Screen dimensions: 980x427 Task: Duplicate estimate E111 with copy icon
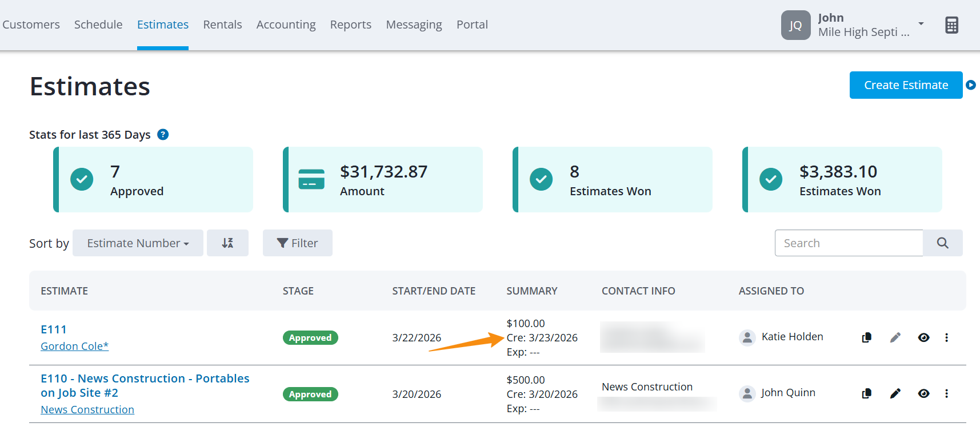[x=867, y=337]
